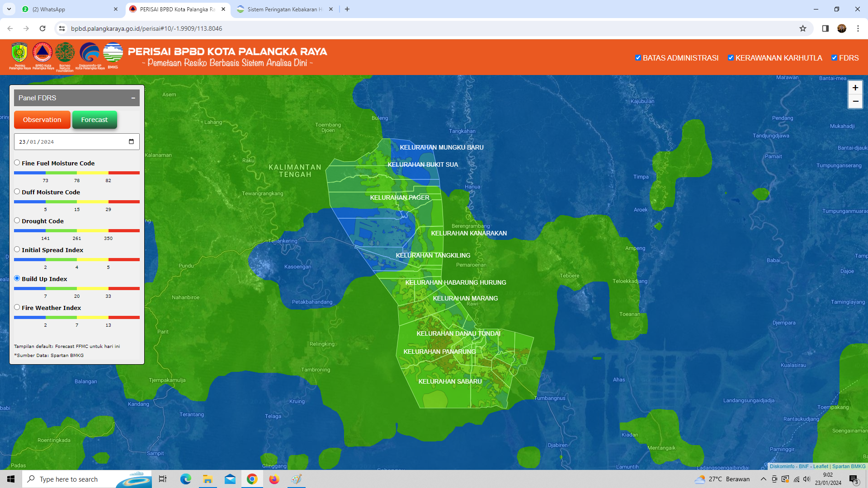
Task: Open File Explorer from taskbar
Action: tap(208, 479)
